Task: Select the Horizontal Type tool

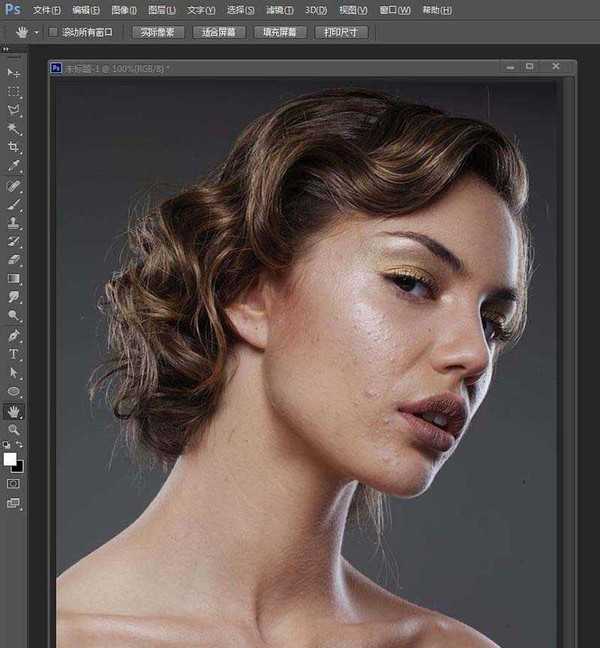Action: click(14, 354)
